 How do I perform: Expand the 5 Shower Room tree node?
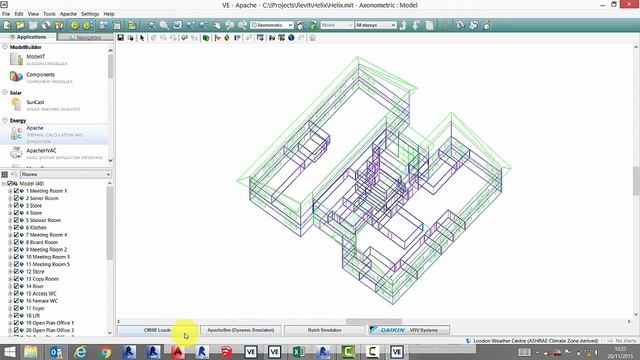tap(10, 220)
